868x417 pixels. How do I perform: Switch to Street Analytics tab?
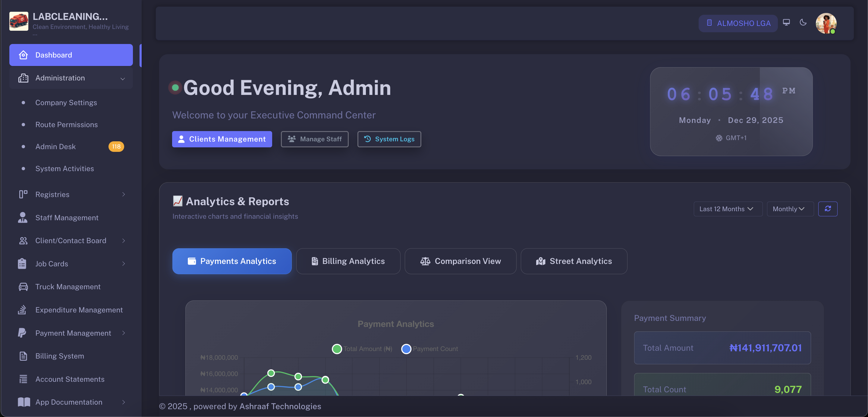click(x=574, y=261)
